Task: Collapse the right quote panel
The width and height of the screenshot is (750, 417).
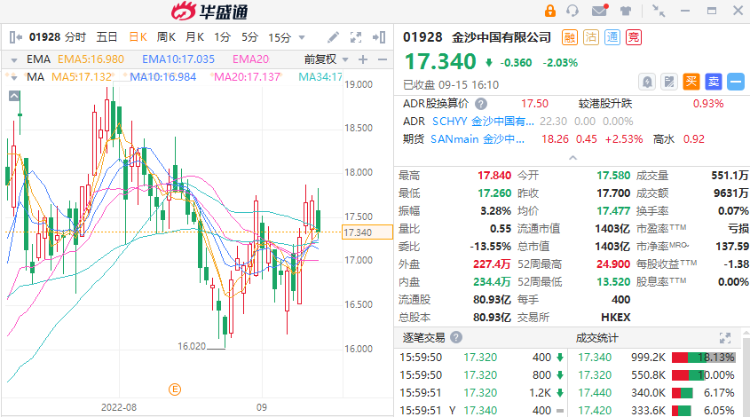Action: [x=379, y=37]
